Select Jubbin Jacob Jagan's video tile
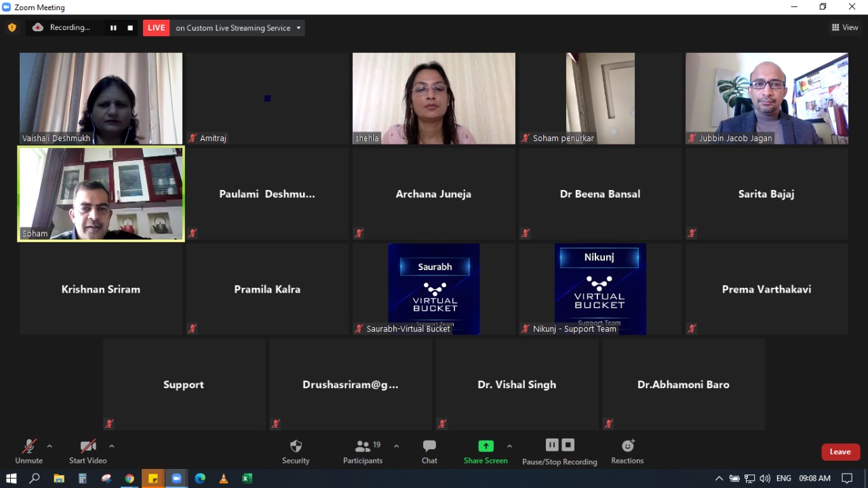Image resolution: width=868 pixels, height=488 pixels. 766,98
